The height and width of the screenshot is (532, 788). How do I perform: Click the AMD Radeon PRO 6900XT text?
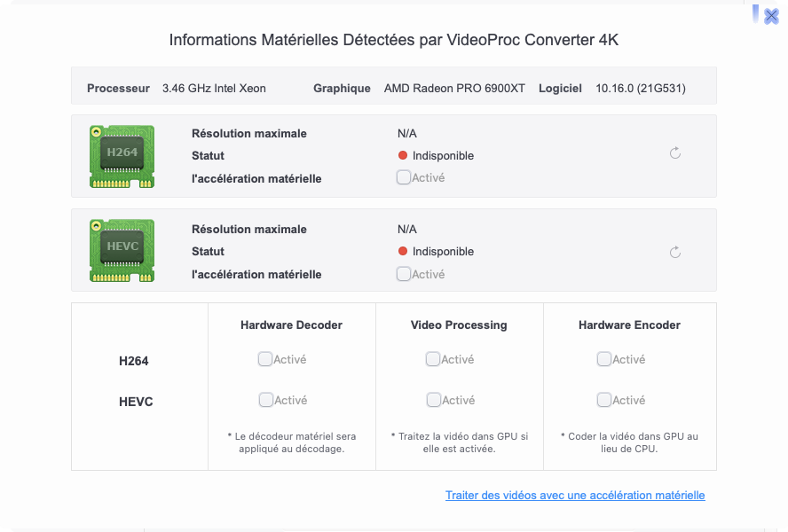tap(454, 89)
